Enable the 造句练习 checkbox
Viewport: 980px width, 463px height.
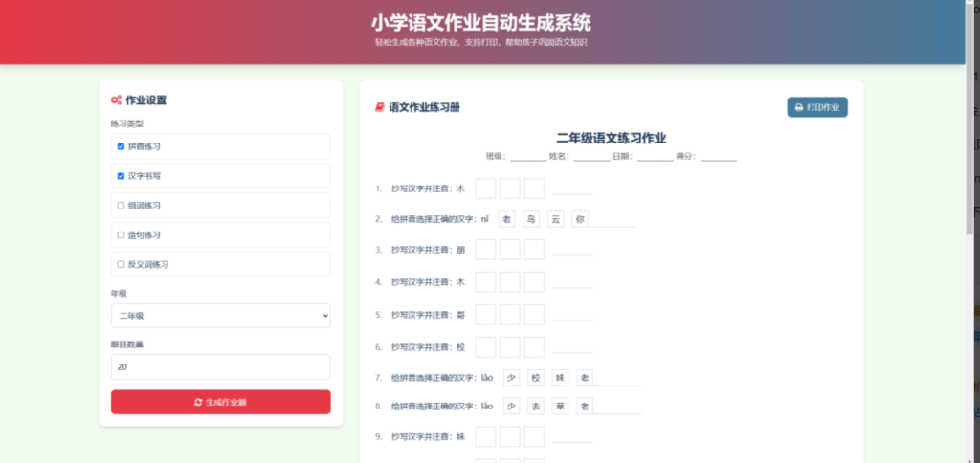[121, 235]
